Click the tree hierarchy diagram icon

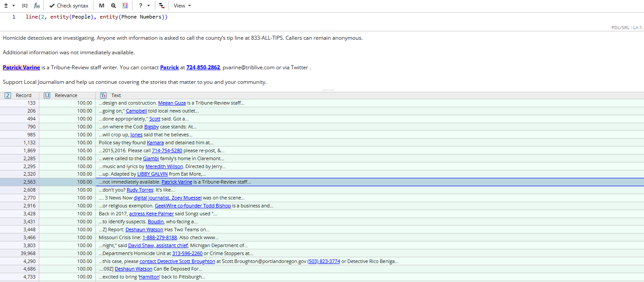click(x=162, y=6)
